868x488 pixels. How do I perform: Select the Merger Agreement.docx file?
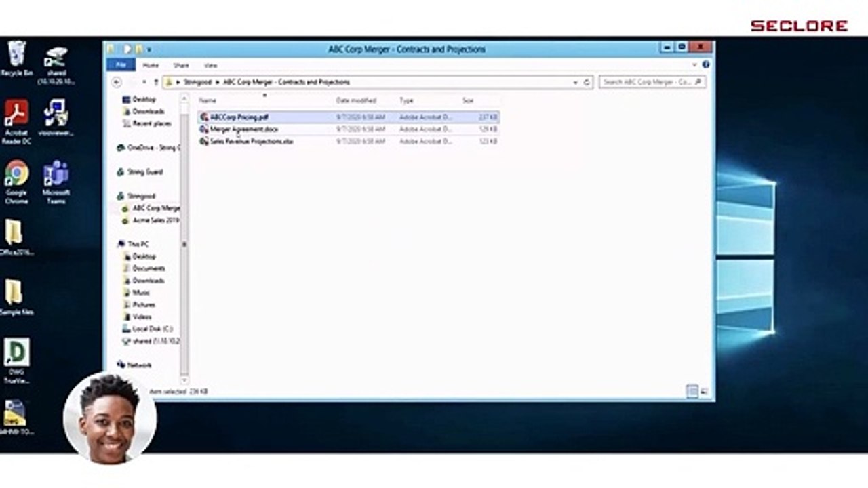(349, 129)
